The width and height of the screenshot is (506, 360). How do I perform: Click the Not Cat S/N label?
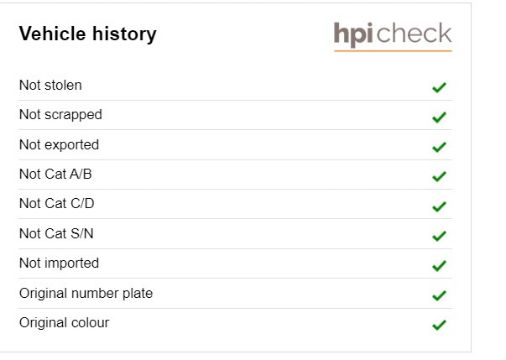point(56,233)
